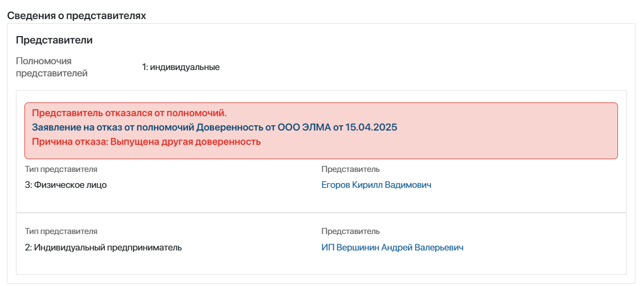
Task: Open the ИП Вершинин Андрей Валерьевич link
Action: 392,247
